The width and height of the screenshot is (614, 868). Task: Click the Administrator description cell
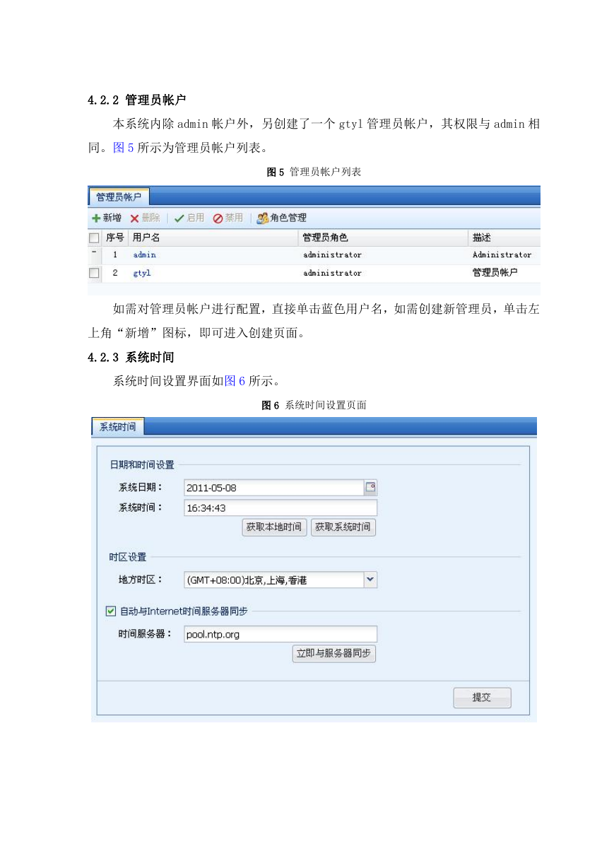502,254
